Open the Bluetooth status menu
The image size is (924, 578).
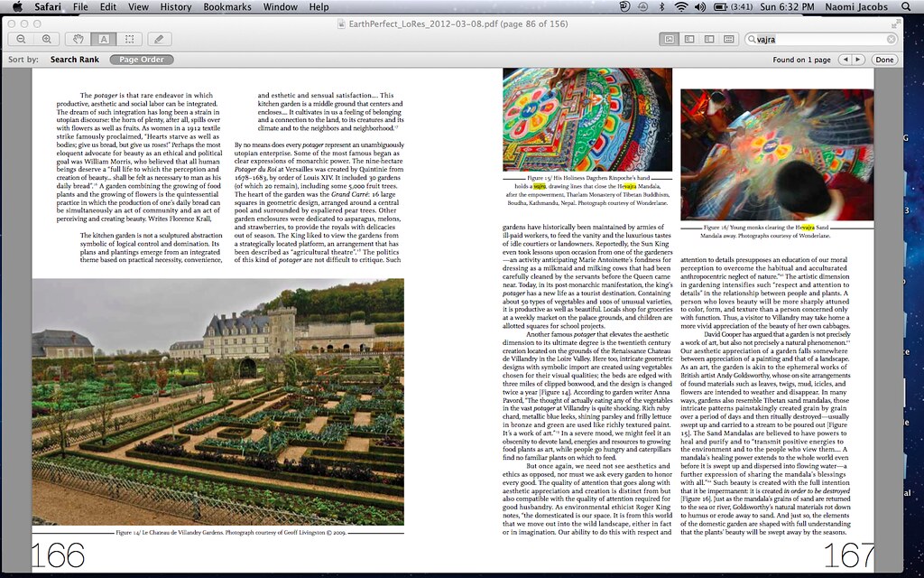click(x=661, y=7)
